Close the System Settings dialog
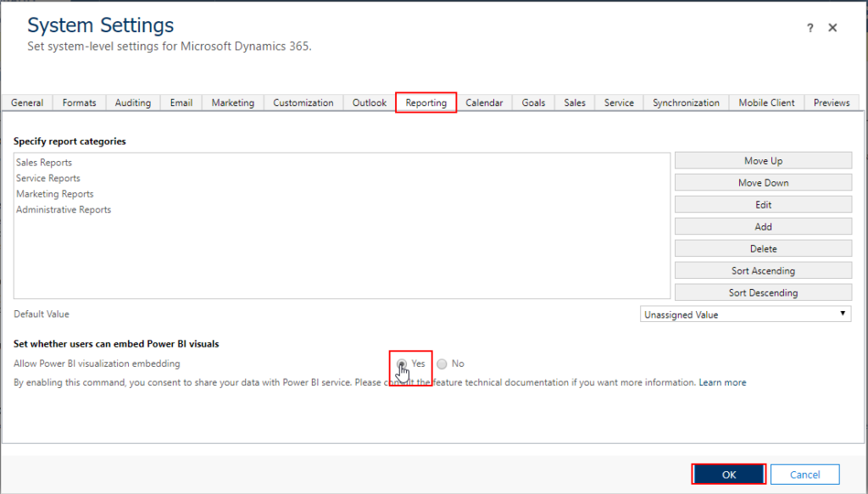The height and width of the screenshot is (494, 868). coord(832,28)
